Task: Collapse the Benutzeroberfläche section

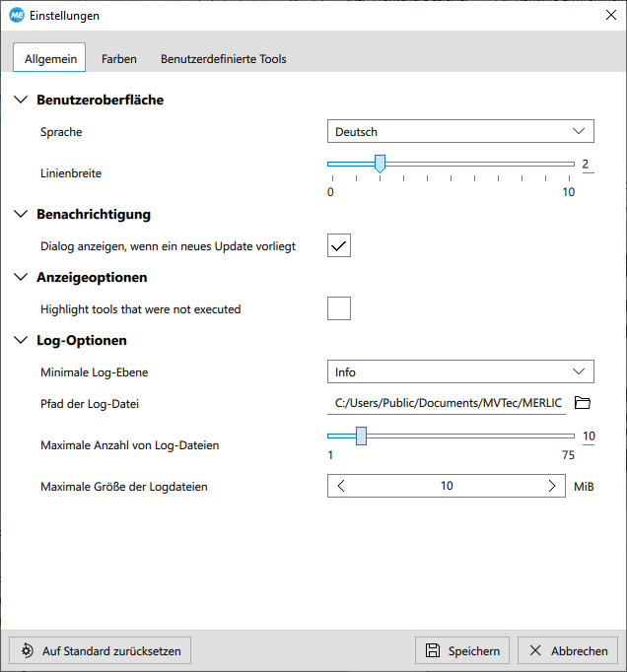Action: [21, 101]
